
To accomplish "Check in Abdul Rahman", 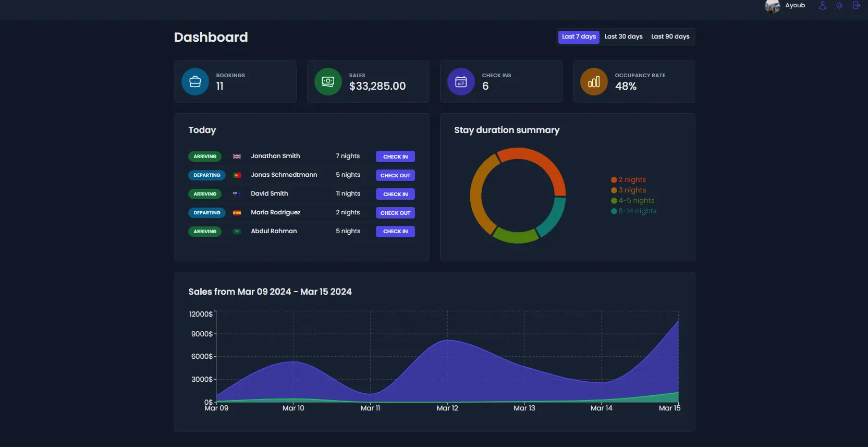I will tap(395, 232).
